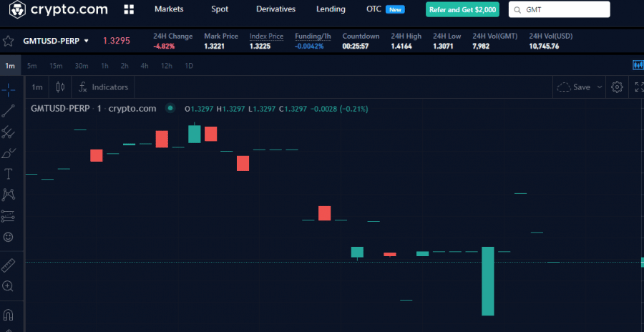Pick the brush drawing tool
Screen dimensions: 644x332
pyautogui.click(x=9, y=152)
